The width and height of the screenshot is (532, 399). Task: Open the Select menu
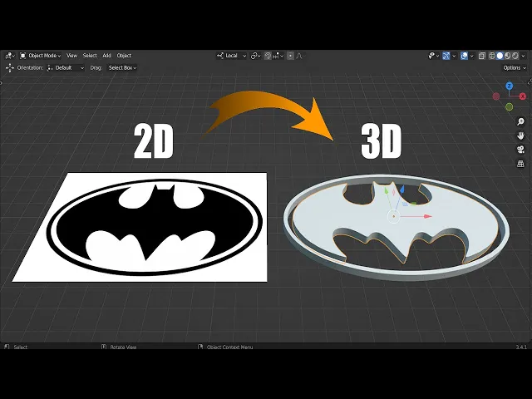[90, 56]
